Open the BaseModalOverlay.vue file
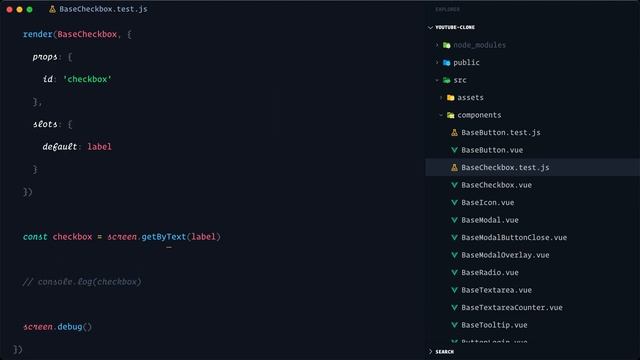This screenshot has height=360, width=640. [x=505, y=255]
